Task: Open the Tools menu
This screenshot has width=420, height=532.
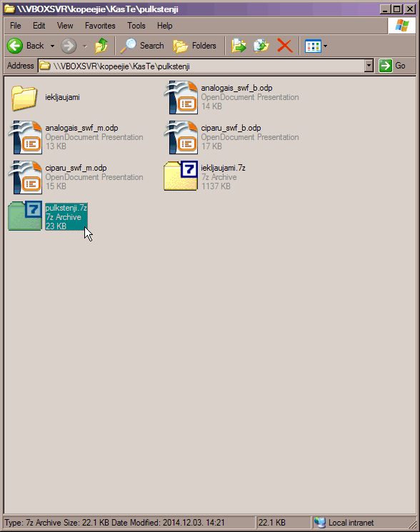Action: pos(136,26)
